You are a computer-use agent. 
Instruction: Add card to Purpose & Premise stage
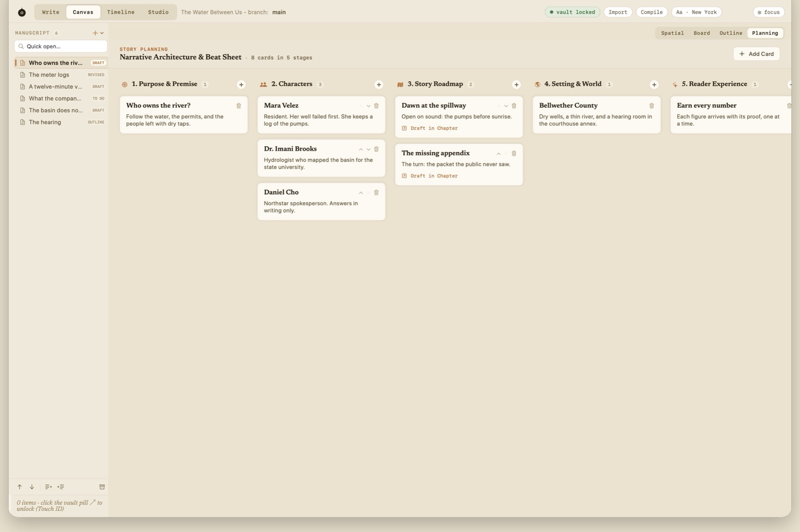(241, 85)
